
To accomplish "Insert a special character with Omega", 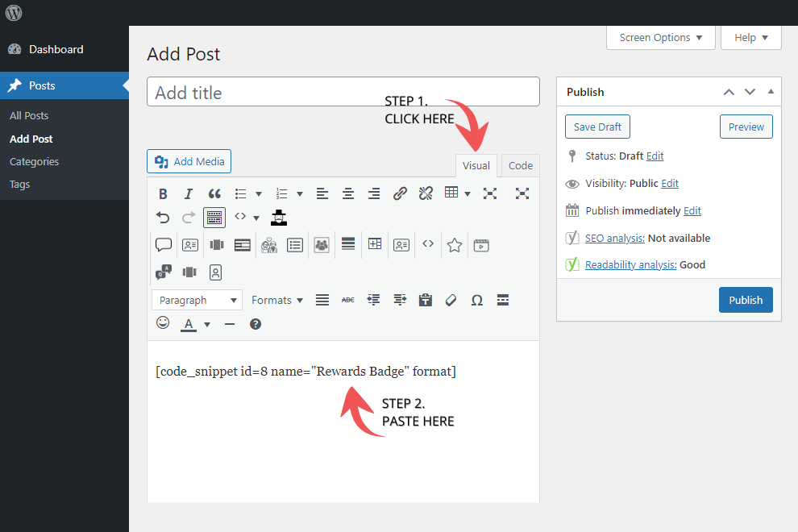I will (x=477, y=301).
